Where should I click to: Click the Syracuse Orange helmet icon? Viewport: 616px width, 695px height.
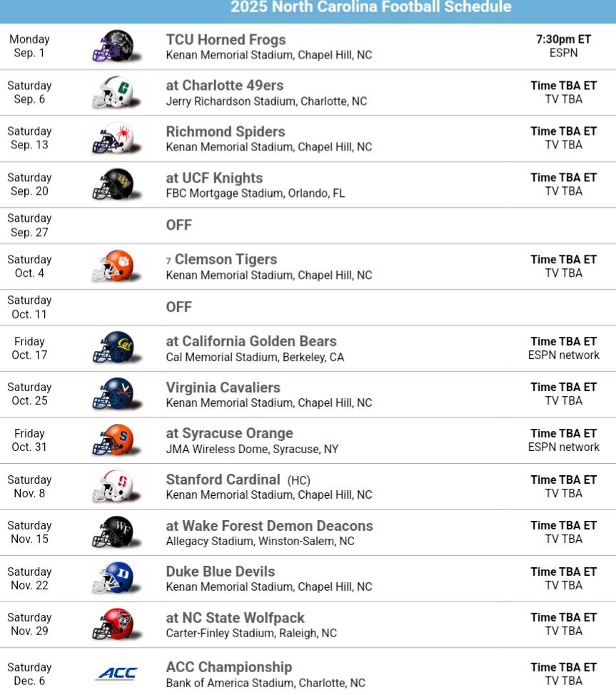click(x=113, y=440)
